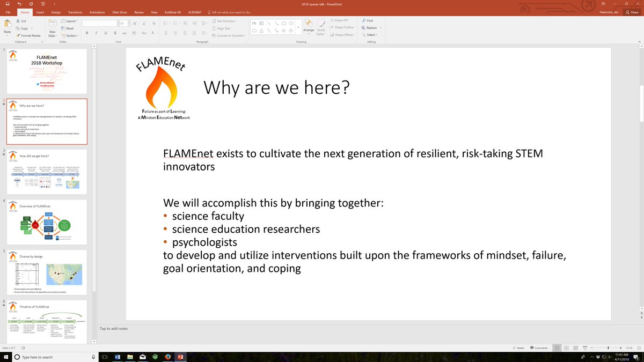Click the Paste clipboard icon
644x362 pixels.
(x=7, y=24)
